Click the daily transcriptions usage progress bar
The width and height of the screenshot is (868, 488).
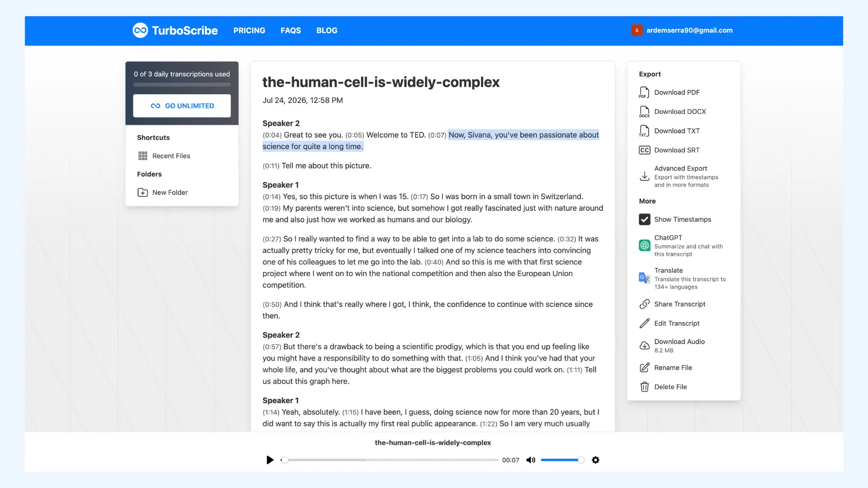click(x=182, y=84)
